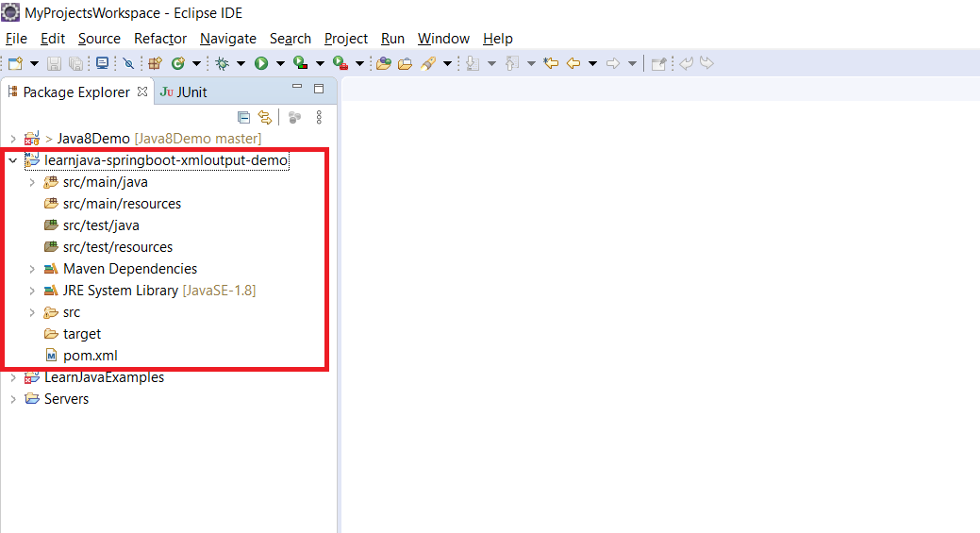980x533 pixels.
Task: Click the Collapse All icon in Package Explorer
Action: click(x=243, y=117)
